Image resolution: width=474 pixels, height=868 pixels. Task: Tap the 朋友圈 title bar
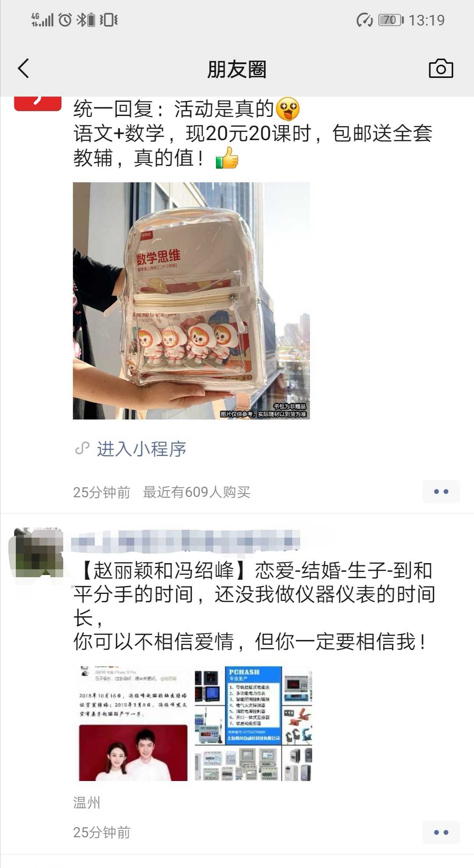(237, 69)
